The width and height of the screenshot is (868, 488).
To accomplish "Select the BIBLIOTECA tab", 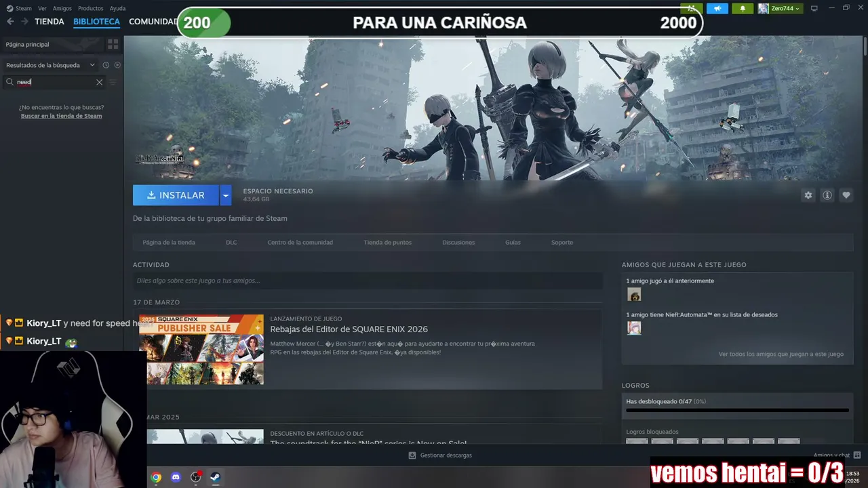I will pyautogui.click(x=96, y=22).
